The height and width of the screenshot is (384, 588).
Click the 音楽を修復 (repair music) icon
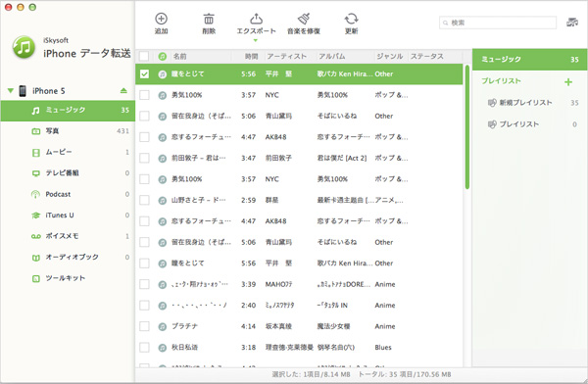304,19
